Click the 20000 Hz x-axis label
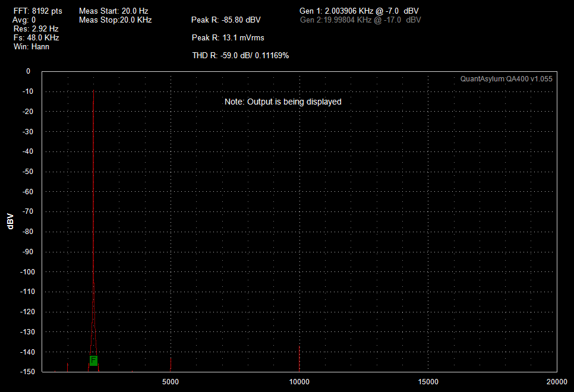Viewport: 574px width, 392px height. [x=557, y=382]
